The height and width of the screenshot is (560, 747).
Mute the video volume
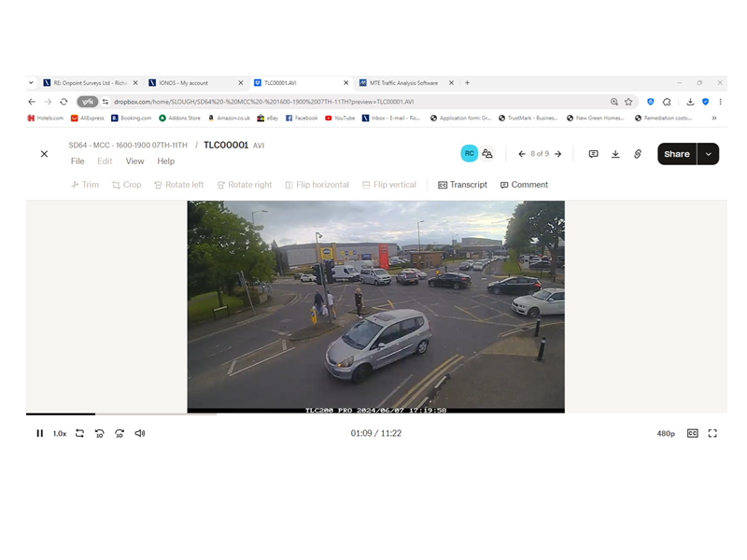(140, 433)
